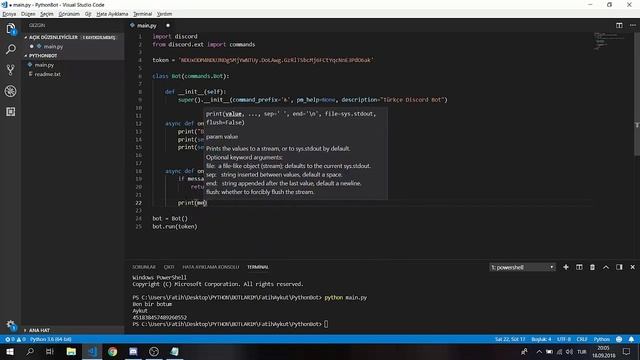This screenshot has height=360, width=640.
Task: Open the Git menu
Action: [x=88, y=14]
